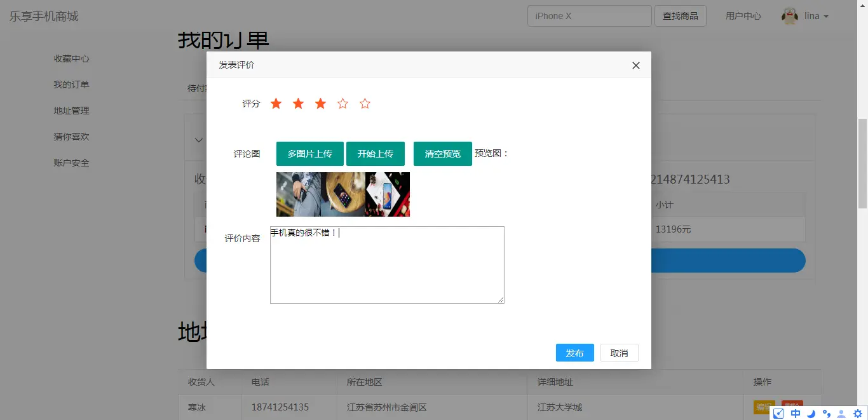Select the third rating star
This screenshot has height=420, width=868.
pyautogui.click(x=320, y=104)
